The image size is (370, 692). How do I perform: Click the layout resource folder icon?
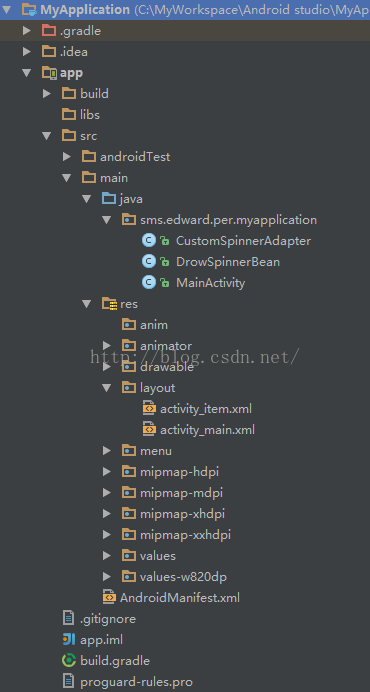[x=128, y=388]
